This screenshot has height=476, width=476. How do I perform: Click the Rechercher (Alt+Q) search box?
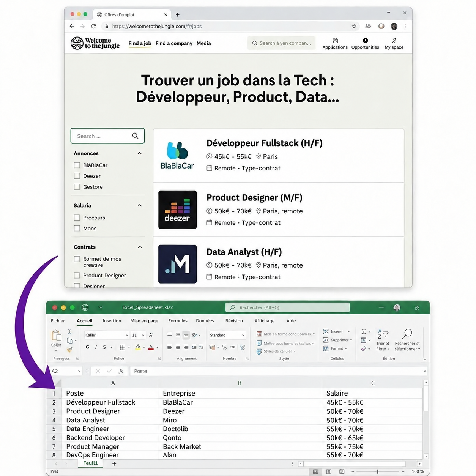tap(287, 307)
